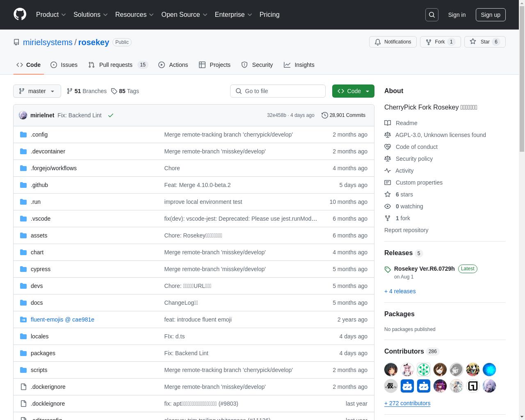The height and width of the screenshot is (420, 525).
Task: Open the blue glowing contributor avatar
Action: (489, 370)
